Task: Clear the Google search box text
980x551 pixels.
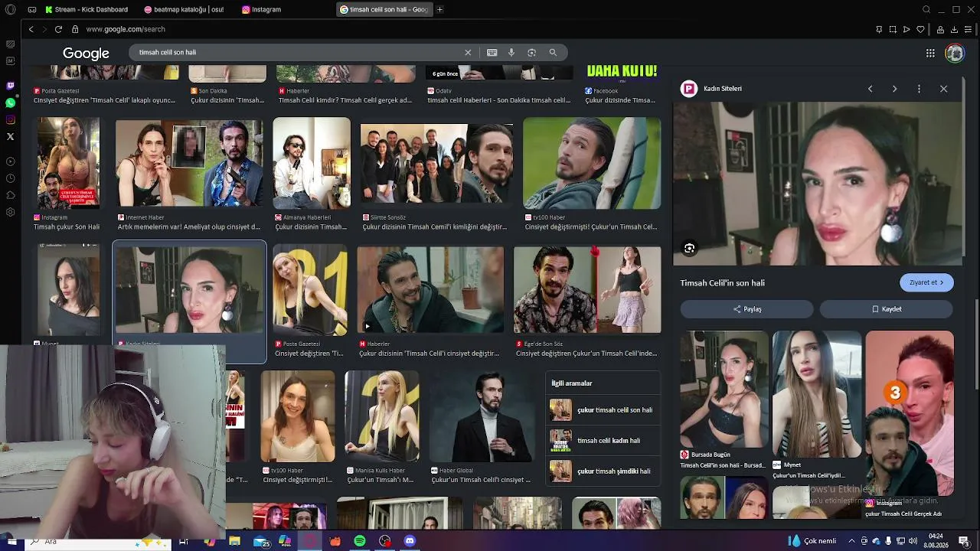Action: (x=468, y=53)
